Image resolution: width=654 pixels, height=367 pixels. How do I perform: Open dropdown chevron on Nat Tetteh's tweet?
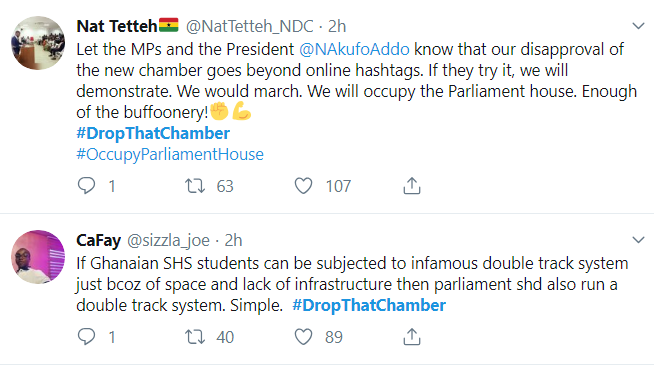[x=638, y=26]
